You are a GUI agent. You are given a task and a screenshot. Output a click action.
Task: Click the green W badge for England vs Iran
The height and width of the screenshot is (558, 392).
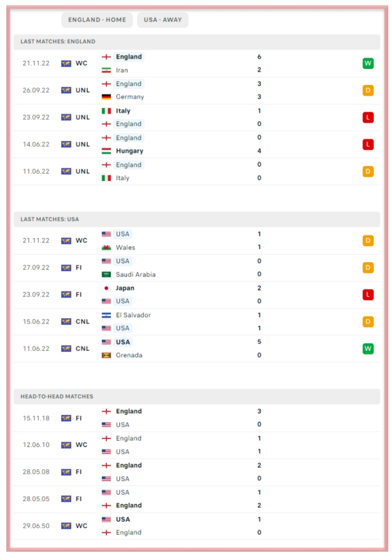368,63
